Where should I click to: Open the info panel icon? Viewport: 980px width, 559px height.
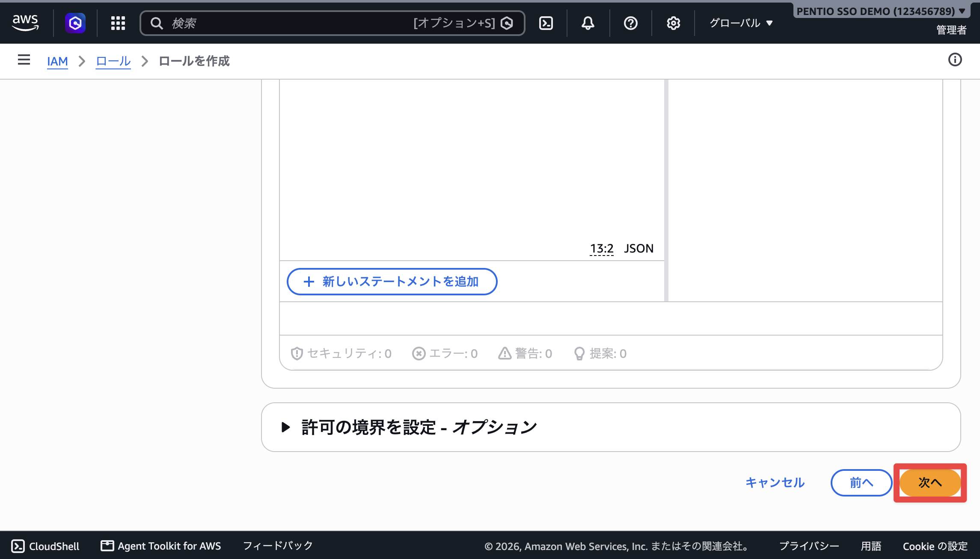[955, 60]
